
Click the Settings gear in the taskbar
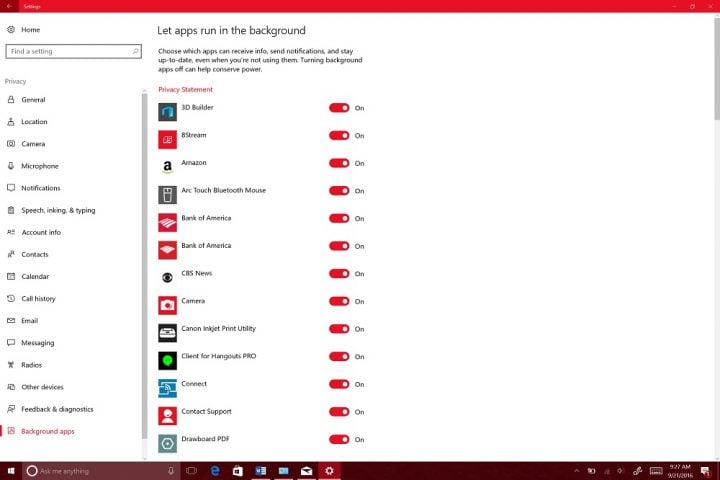tap(329, 471)
